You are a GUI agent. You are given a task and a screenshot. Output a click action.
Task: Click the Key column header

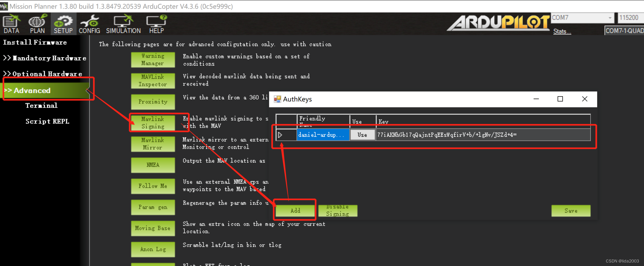tap(483, 121)
